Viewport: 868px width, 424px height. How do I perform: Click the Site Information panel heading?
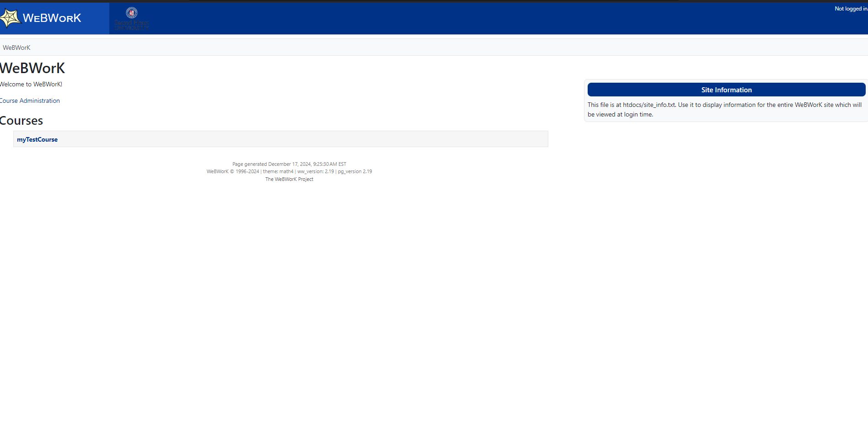726,90
